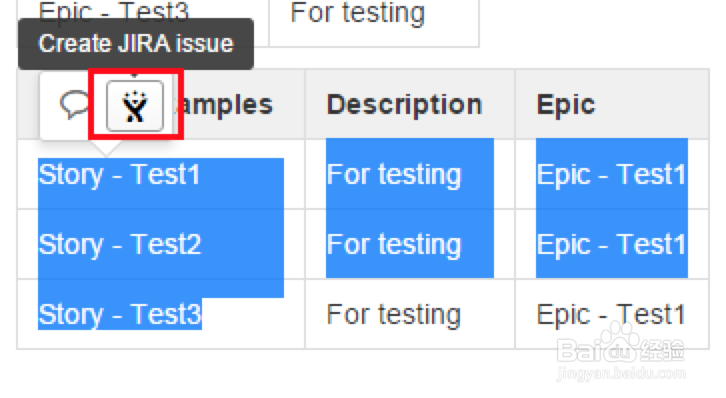726x398 pixels.
Task: Click the Story - Test1 cell
Action: 119,175
